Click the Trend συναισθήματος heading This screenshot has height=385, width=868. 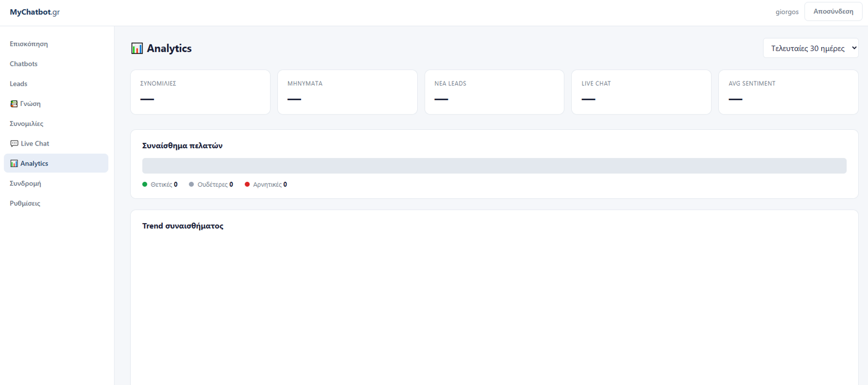(183, 226)
